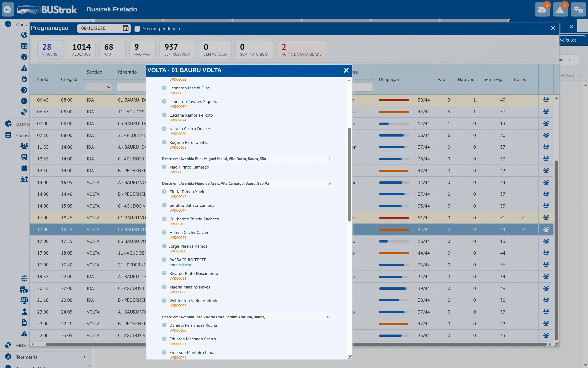Click status icon beside PASSAGEIRO TESTE
The height and width of the screenshot is (368, 588).
(164, 260)
